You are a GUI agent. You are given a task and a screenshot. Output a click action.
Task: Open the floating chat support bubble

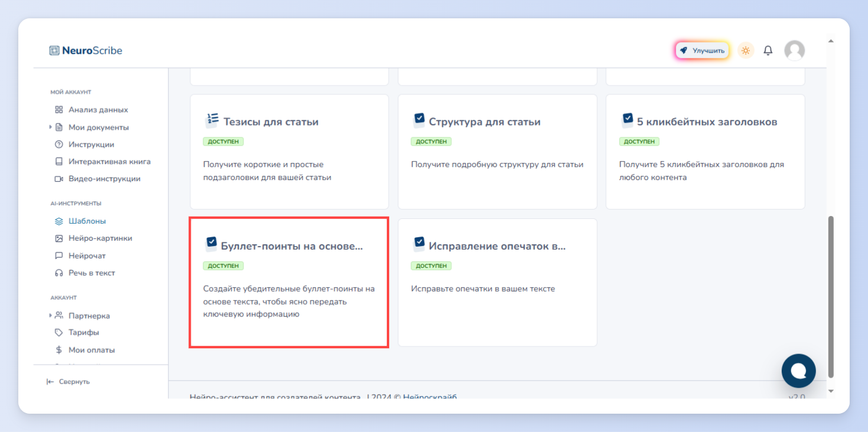[798, 371]
